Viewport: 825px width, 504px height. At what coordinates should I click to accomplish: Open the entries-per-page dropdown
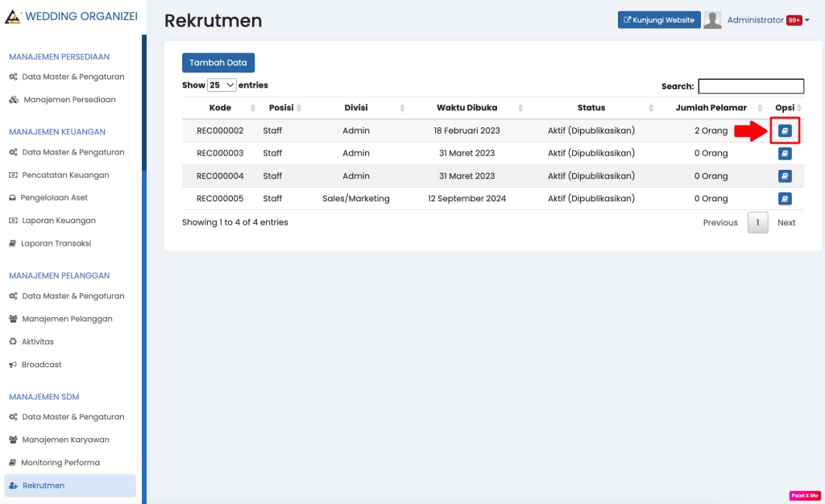tap(222, 85)
